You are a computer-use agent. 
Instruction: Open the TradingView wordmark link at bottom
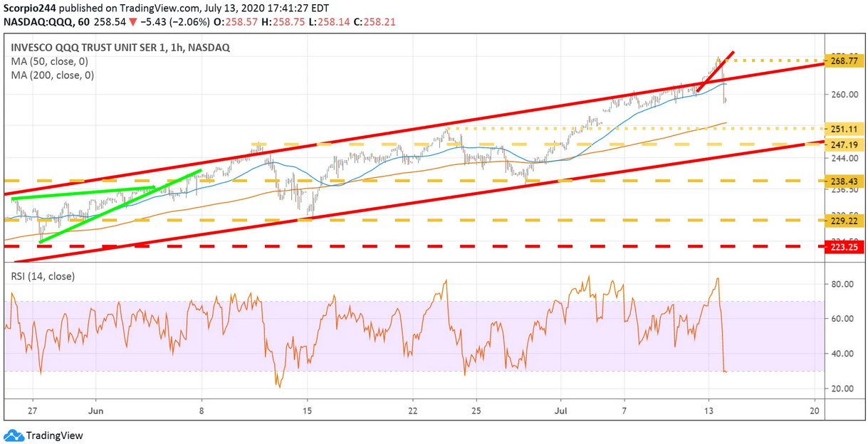click(x=54, y=435)
